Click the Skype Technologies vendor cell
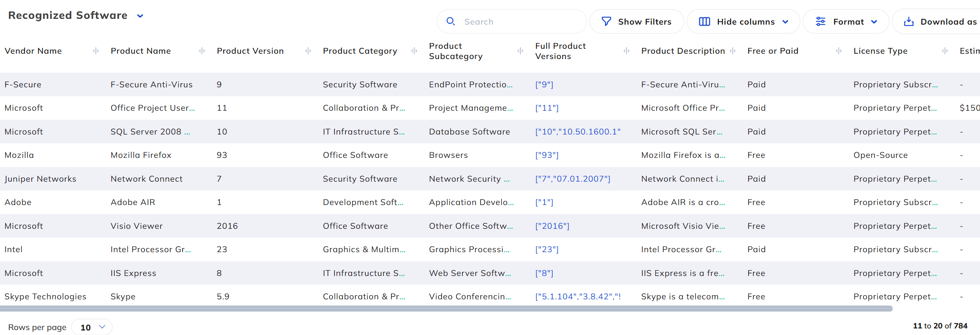 click(x=45, y=296)
